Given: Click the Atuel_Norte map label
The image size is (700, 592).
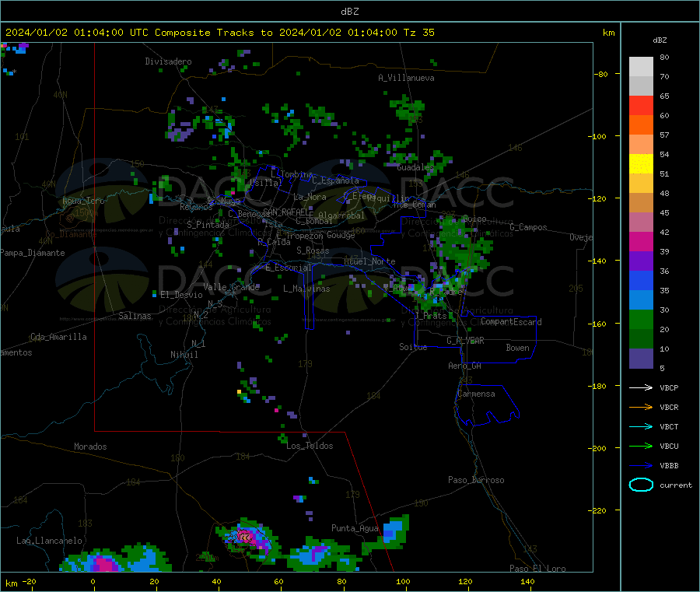Looking at the screenshot, I should pos(369,261).
